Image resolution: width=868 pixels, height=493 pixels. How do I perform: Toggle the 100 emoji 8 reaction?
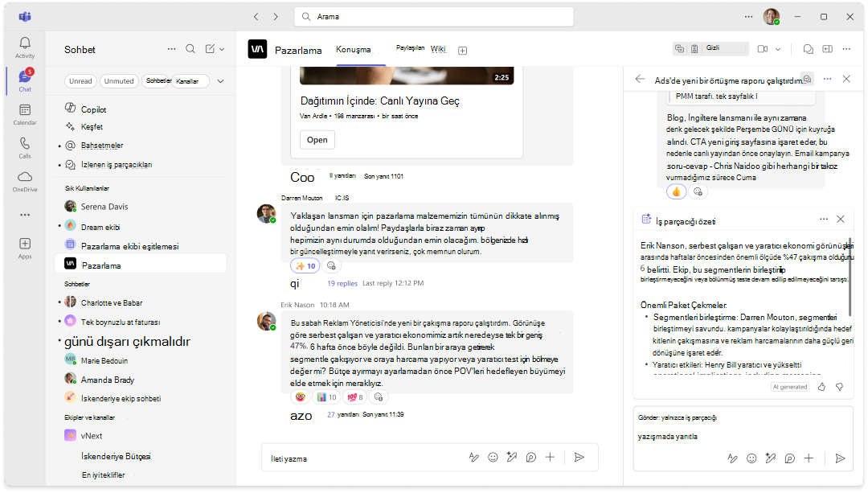pyautogui.click(x=354, y=397)
